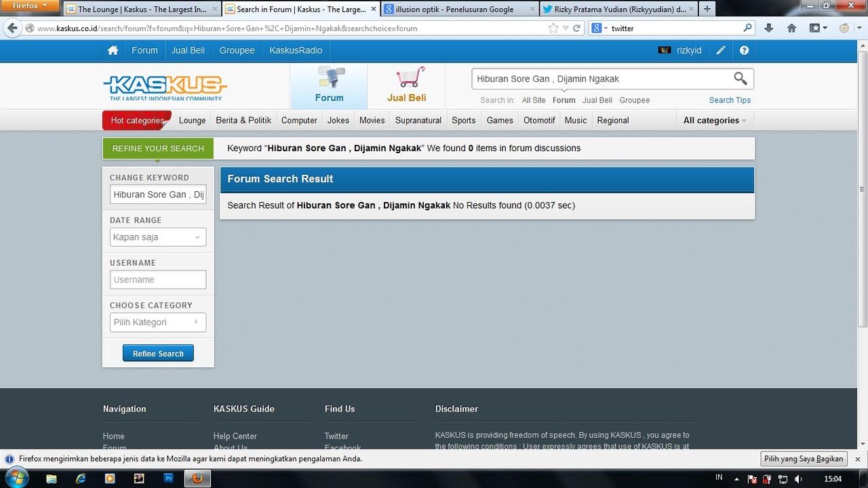The width and height of the screenshot is (868, 488).
Task: Open KaskusRadio in the top navbar
Action: tap(296, 50)
